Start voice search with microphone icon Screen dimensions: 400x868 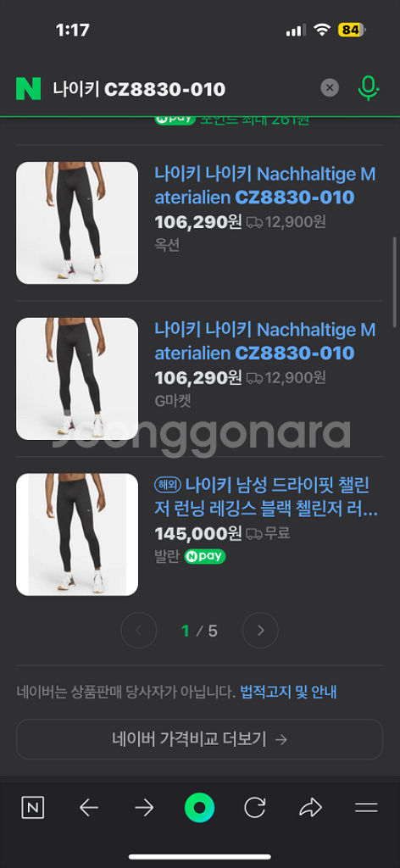tap(368, 88)
